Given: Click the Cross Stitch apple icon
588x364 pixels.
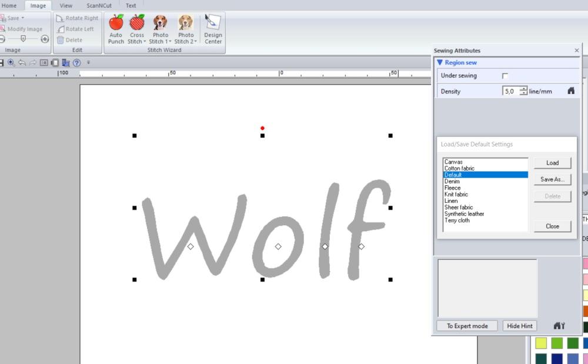Looking at the screenshot, I should 136,29.
